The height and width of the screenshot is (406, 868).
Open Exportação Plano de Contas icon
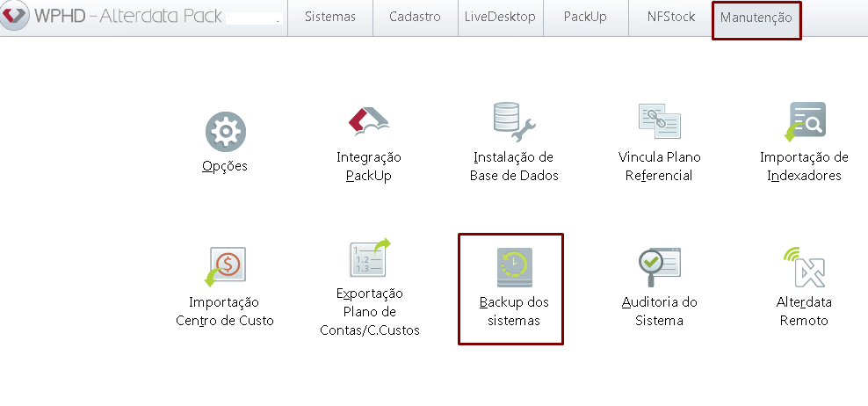(x=369, y=257)
